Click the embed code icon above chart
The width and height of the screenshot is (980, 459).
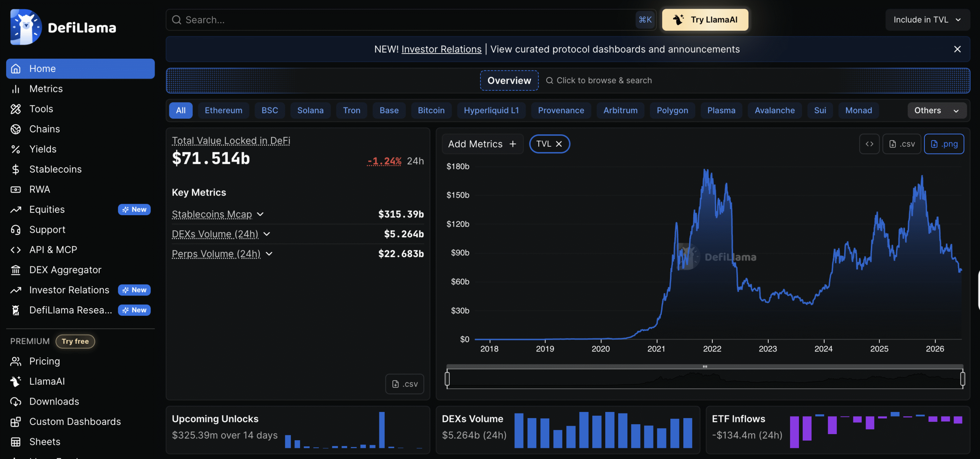pyautogui.click(x=869, y=144)
